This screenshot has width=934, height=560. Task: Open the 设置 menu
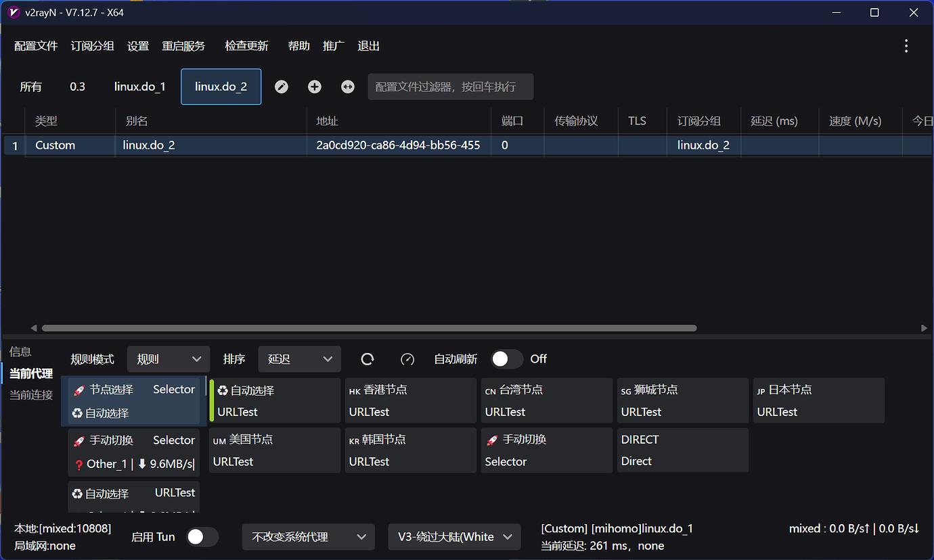[x=138, y=46]
